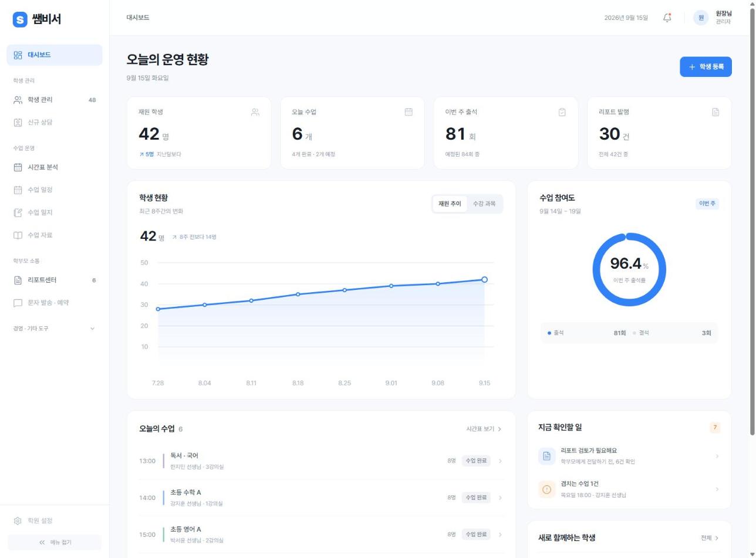The width and height of the screenshot is (756, 558).
Task: Open the notification bell
Action: [x=667, y=18]
